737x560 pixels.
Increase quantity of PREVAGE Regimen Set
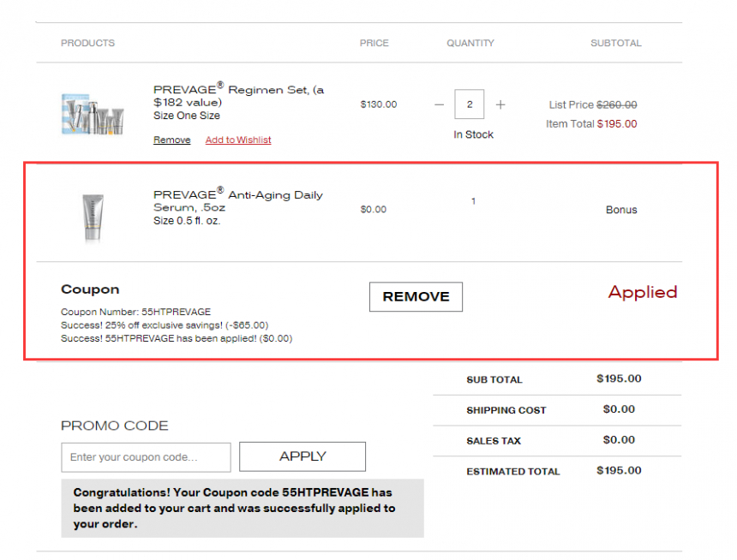coord(500,104)
